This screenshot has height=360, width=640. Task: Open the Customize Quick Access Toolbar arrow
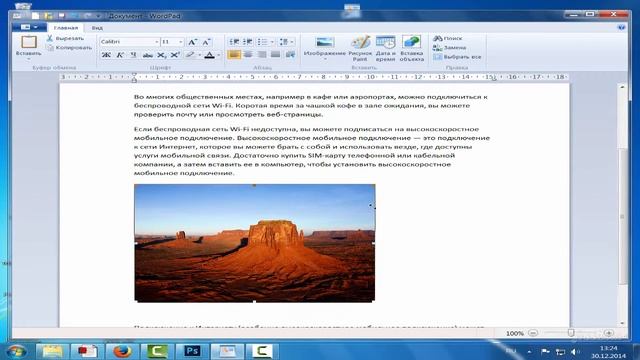click(98, 16)
